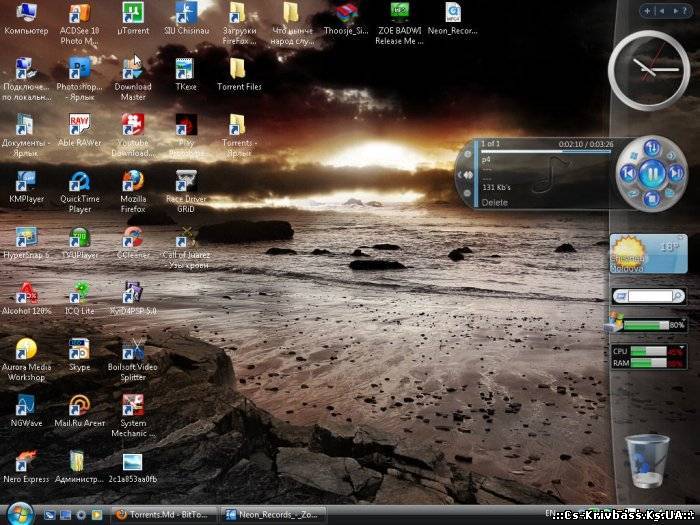This screenshot has width=700, height=525.
Task: Launch the ICQ Lite shortcut
Action: pos(79,299)
